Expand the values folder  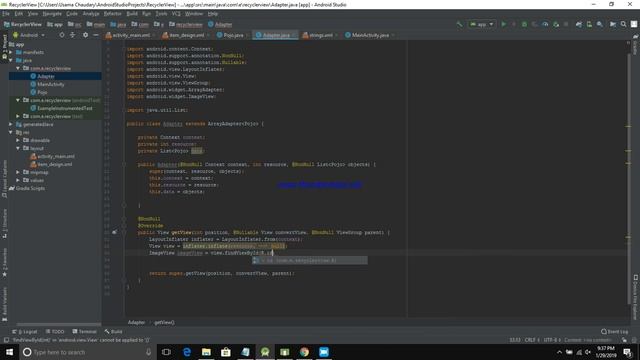pos(18,180)
